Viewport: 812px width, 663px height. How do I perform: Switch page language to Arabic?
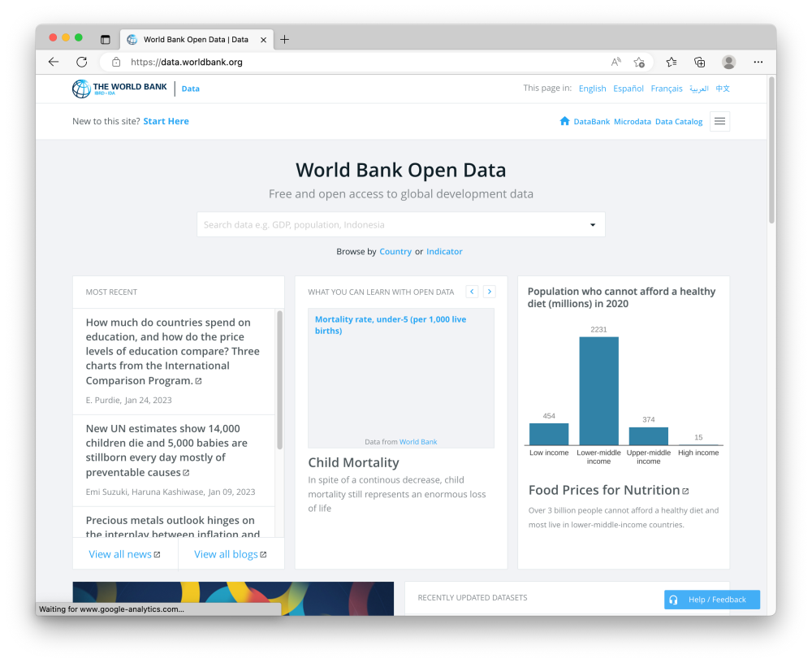click(x=698, y=89)
